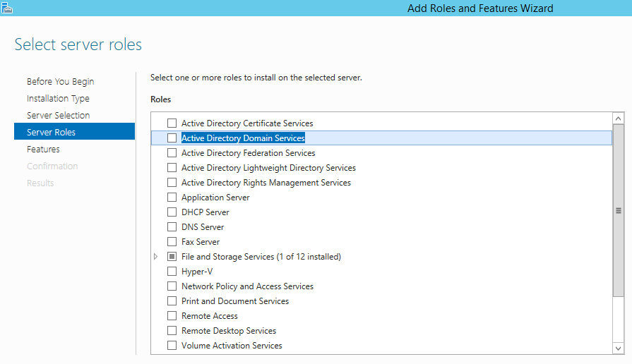Tick Active Directory Lightweight Directory Services checkbox
Viewport: 632px width, 364px height.
[172, 167]
